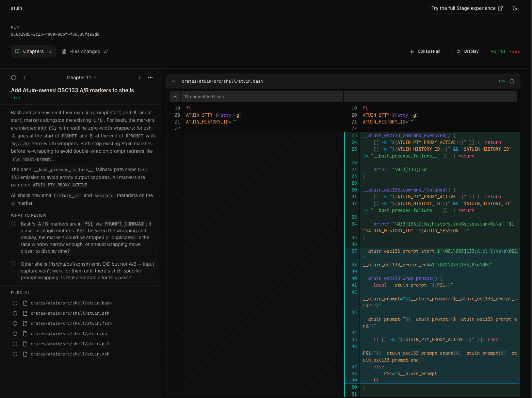The image size is (532, 398).
Task: Open crates/atuin/src/shell/atuin.nu file
Action: pyautogui.click(x=69, y=334)
